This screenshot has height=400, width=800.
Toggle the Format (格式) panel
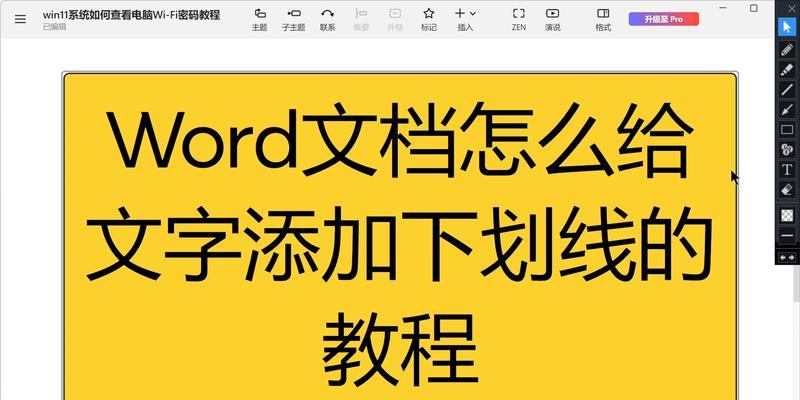603,19
